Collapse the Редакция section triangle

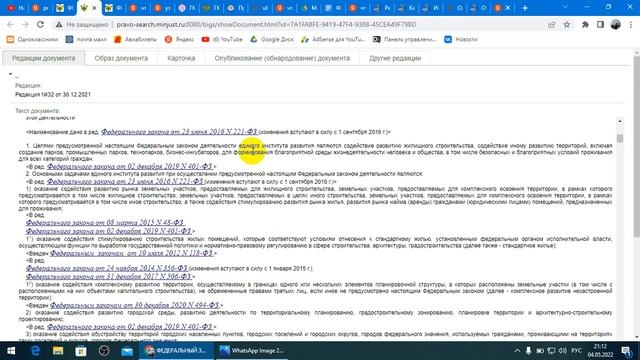point(11,74)
